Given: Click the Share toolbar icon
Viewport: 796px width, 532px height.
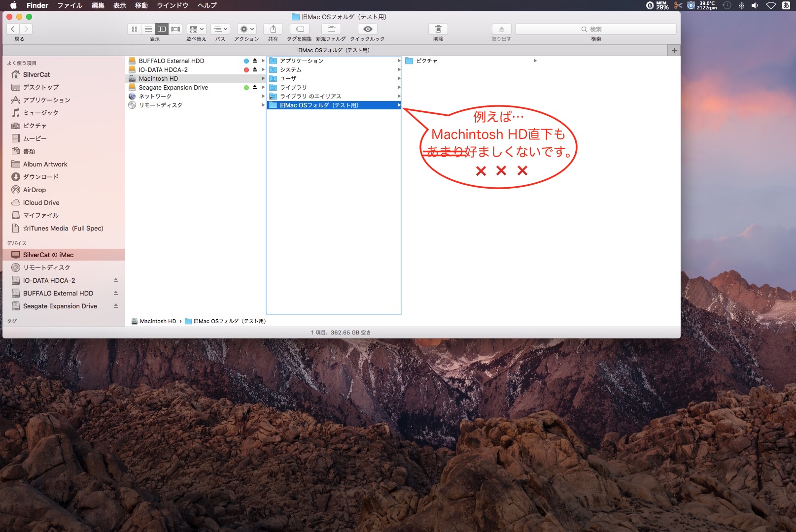Looking at the screenshot, I should [273, 29].
